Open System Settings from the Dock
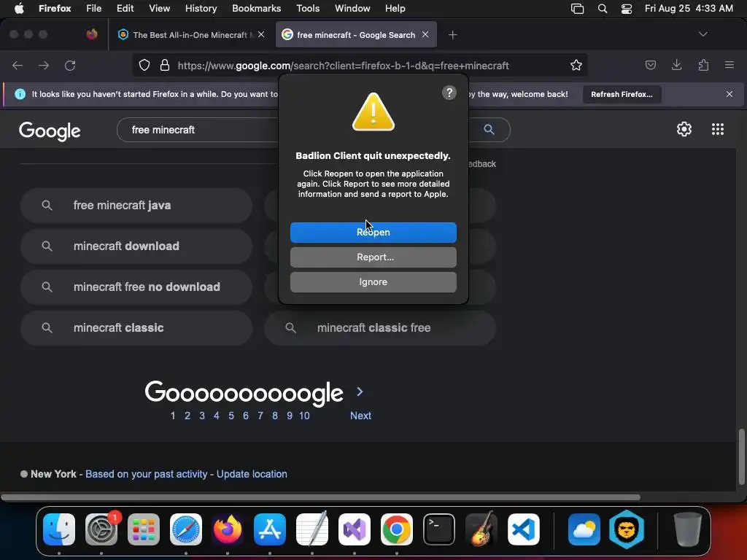Viewport: 747px width, 560px height. pyautogui.click(x=101, y=529)
